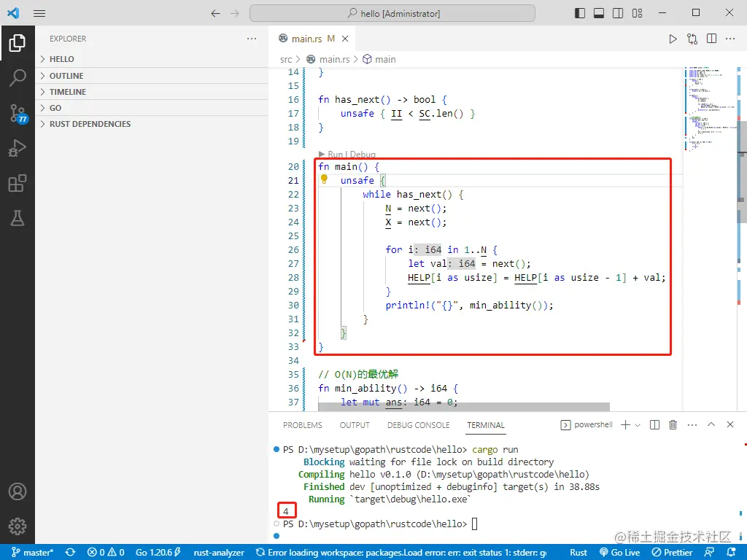The image size is (747, 560).
Task: Synchronize changes icon in status bar
Action: click(x=71, y=553)
